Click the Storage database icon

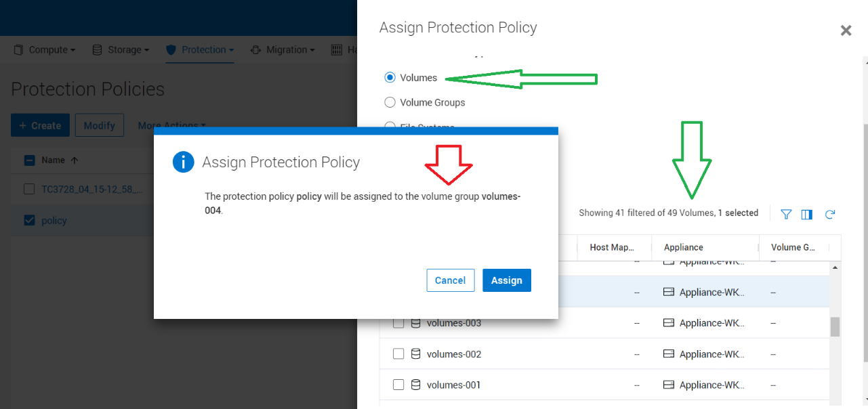click(x=97, y=50)
